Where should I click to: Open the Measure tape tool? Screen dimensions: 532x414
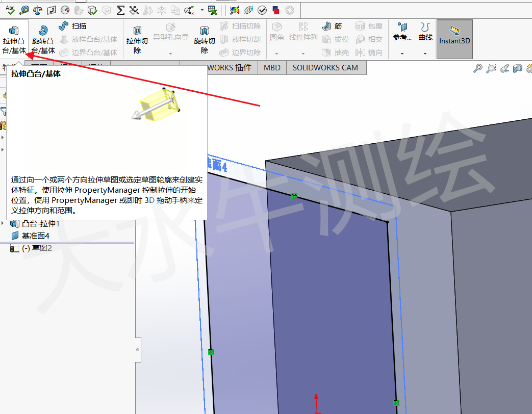point(24,10)
